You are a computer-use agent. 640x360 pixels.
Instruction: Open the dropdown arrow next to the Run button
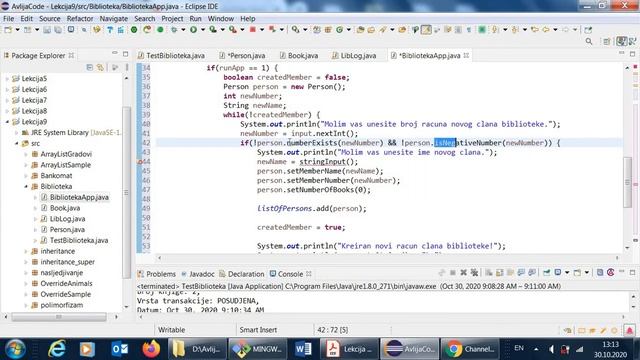coord(203,30)
